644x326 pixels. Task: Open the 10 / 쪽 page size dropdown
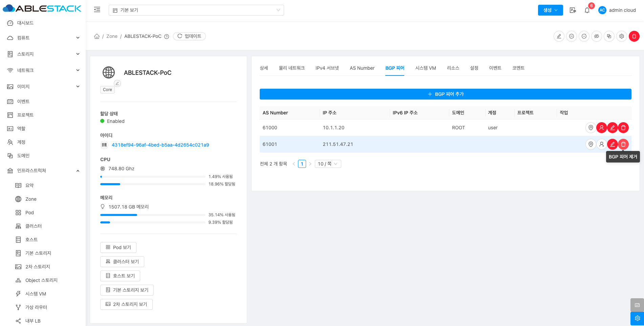(x=327, y=164)
